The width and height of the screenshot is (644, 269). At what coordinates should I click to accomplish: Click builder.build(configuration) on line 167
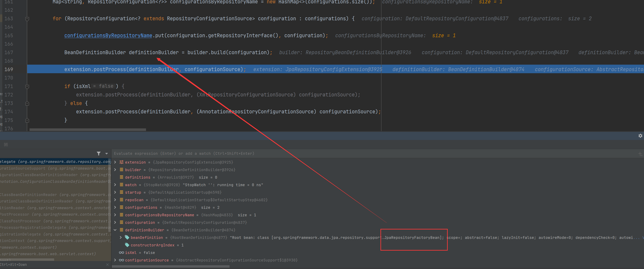(x=228, y=53)
